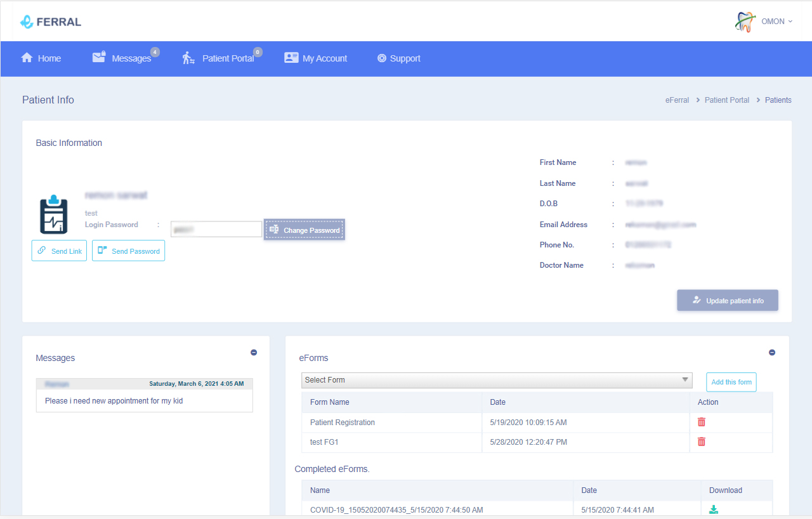The image size is (812, 519).
Task: Click the Send Link button
Action: tap(59, 251)
